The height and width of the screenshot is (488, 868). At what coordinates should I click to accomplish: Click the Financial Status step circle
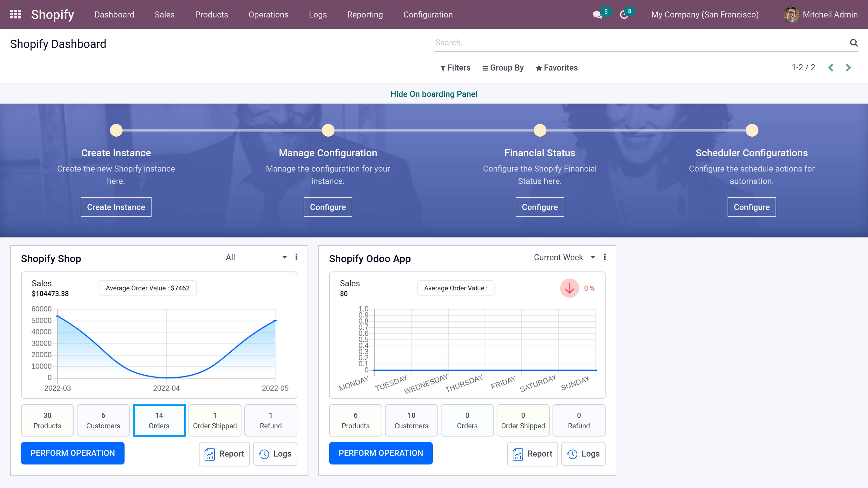pos(540,131)
